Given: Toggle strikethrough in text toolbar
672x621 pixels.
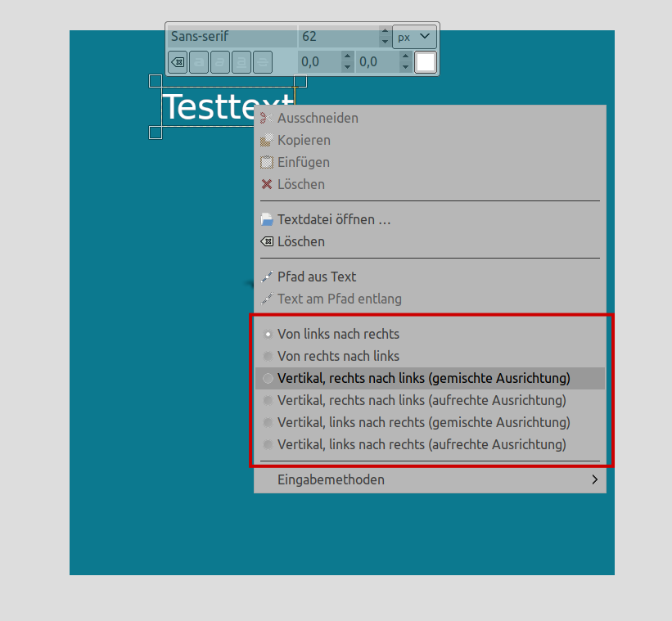Looking at the screenshot, I should coord(263,62).
